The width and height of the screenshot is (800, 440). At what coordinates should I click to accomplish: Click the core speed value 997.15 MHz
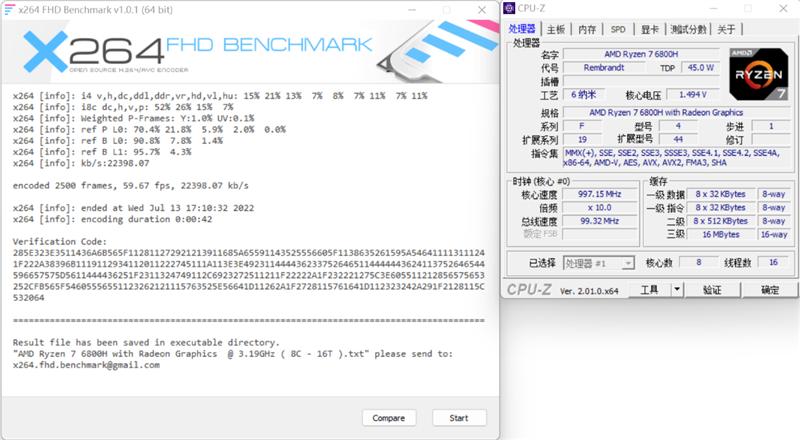click(x=599, y=194)
